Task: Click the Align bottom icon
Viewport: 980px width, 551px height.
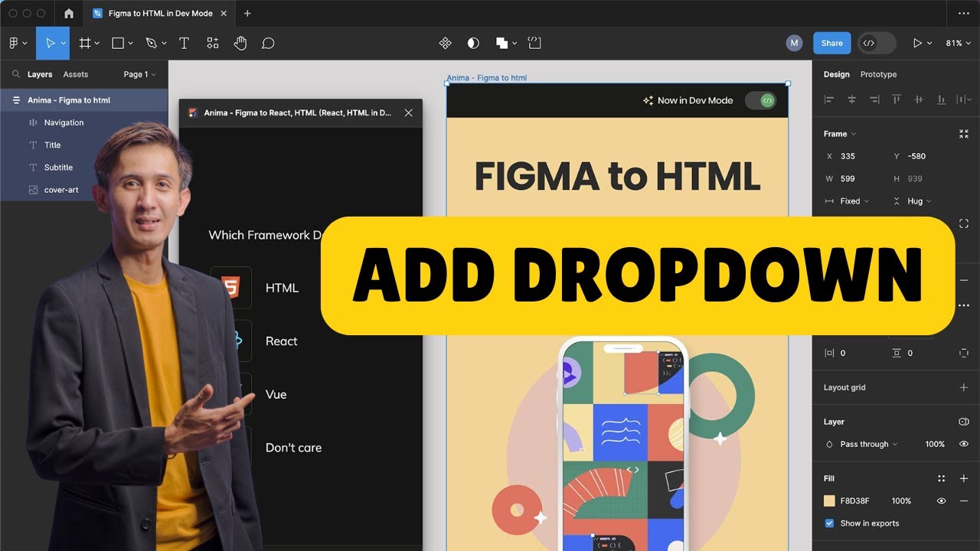Action: point(942,99)
